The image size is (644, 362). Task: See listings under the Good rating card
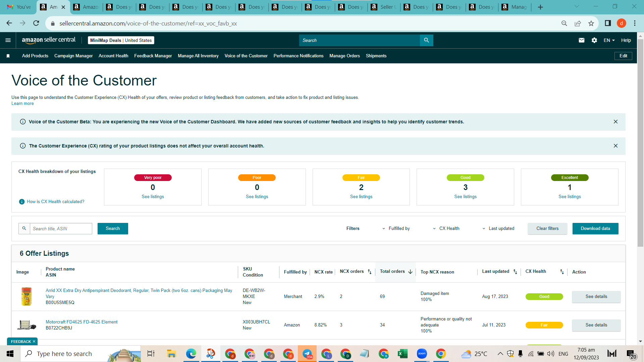[x=465, y=197]
